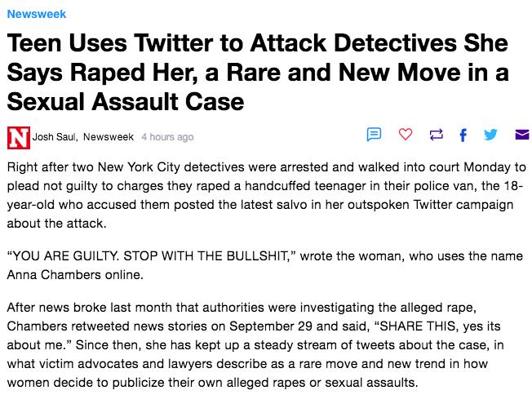Share the article via Twitter bird icon
The image size is (532, 395).
[490, 135]
